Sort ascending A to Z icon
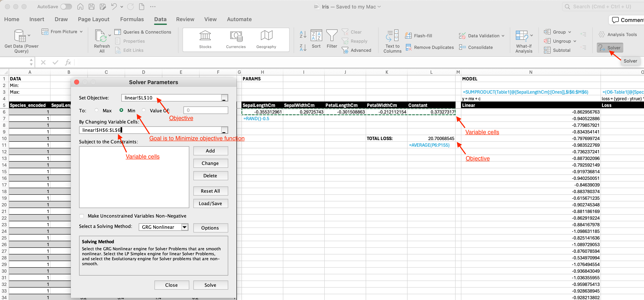The width and height of the screenshot is (644, 300). pos(303,34)
